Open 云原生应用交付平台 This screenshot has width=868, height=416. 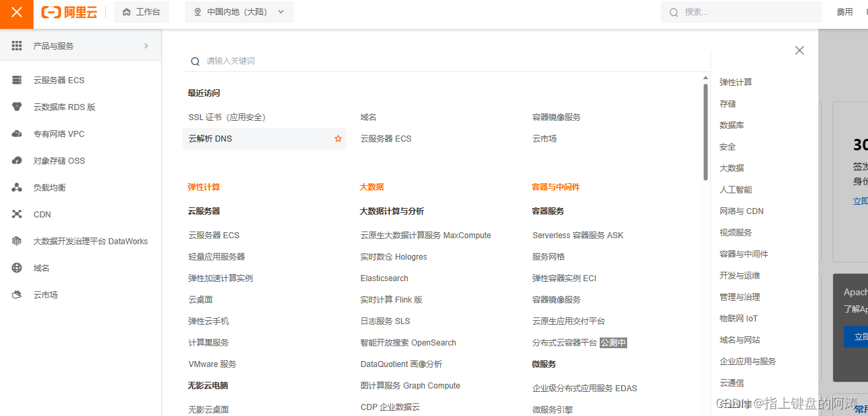(x=569, y=321)
